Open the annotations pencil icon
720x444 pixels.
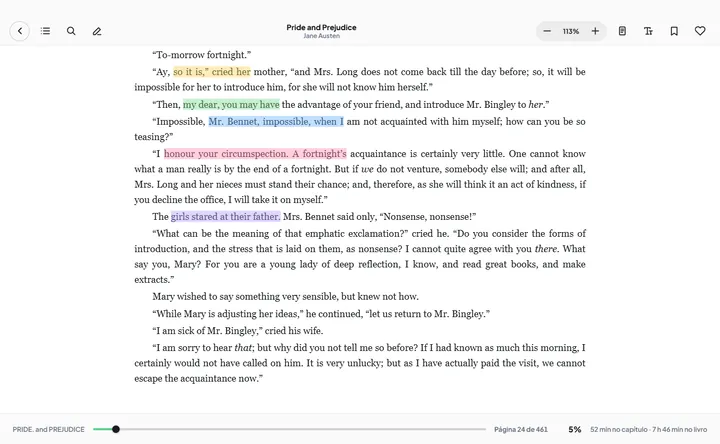97,31
